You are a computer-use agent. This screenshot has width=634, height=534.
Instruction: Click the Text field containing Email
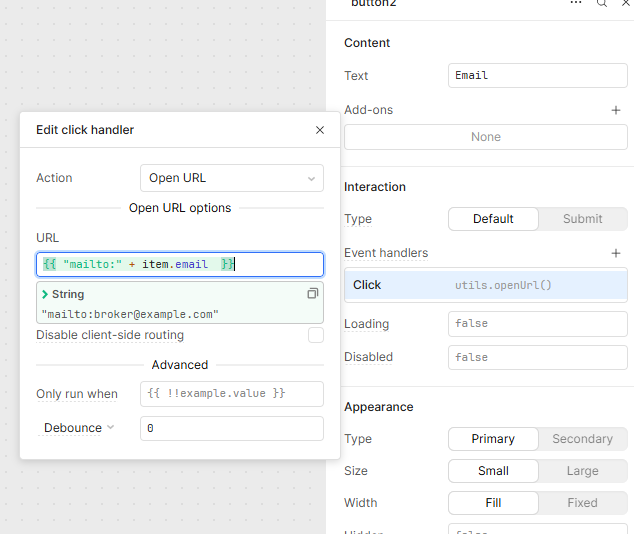tap(537, 76)
